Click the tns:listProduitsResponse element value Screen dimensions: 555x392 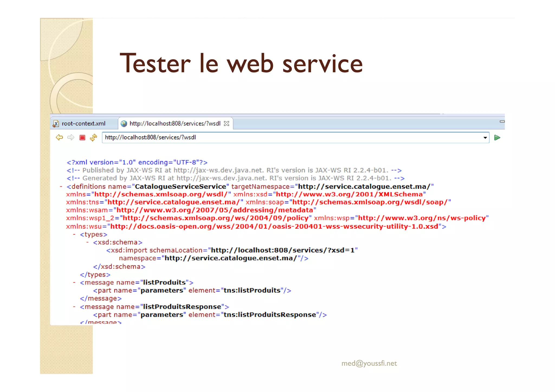[x=270, y=315]
